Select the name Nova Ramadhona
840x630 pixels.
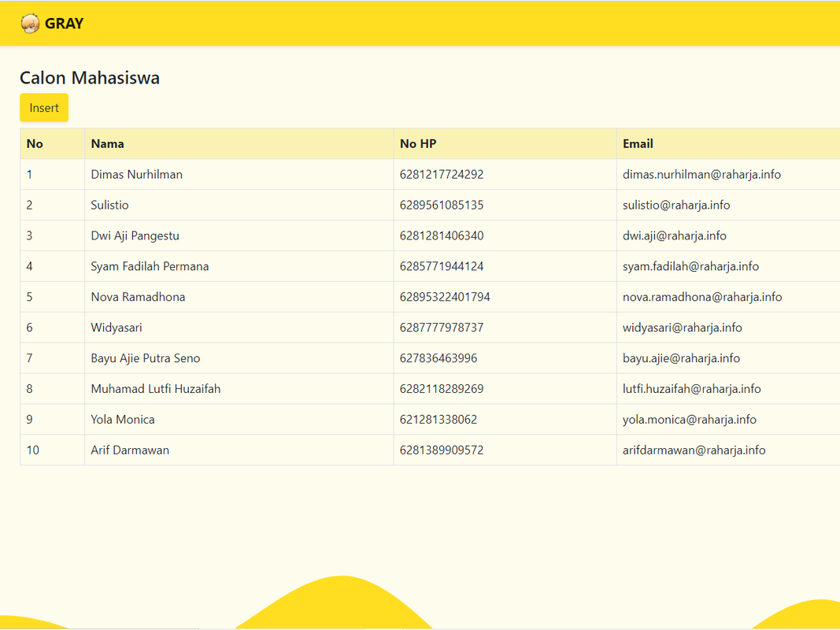pos(138,296)
